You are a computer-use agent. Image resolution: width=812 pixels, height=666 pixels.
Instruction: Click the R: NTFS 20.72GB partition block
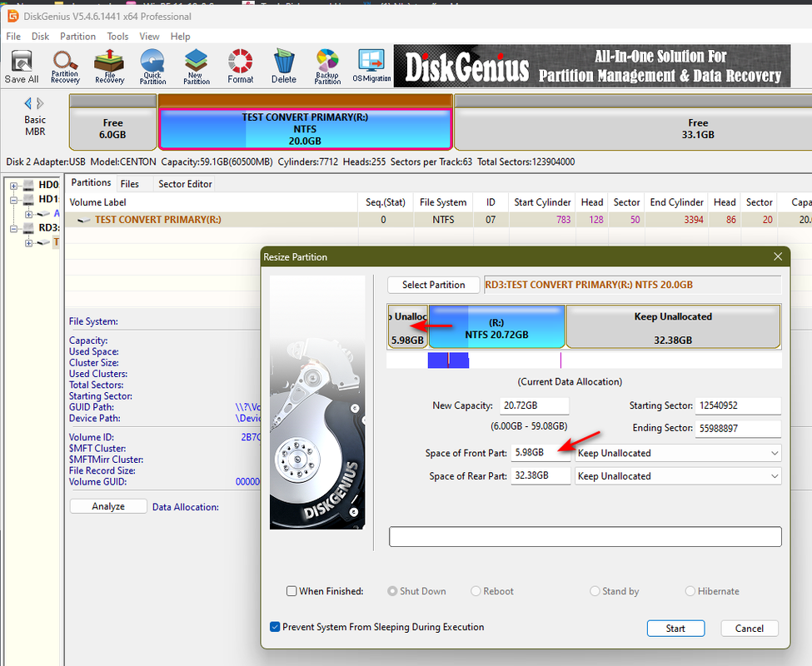(496, 326)
